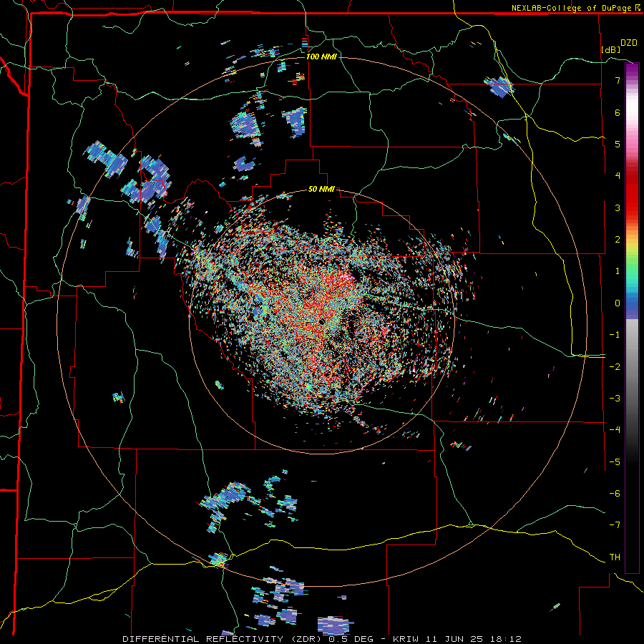Click the -6 tick label on color scale
The image size is (644, 644).
point(615,494)
